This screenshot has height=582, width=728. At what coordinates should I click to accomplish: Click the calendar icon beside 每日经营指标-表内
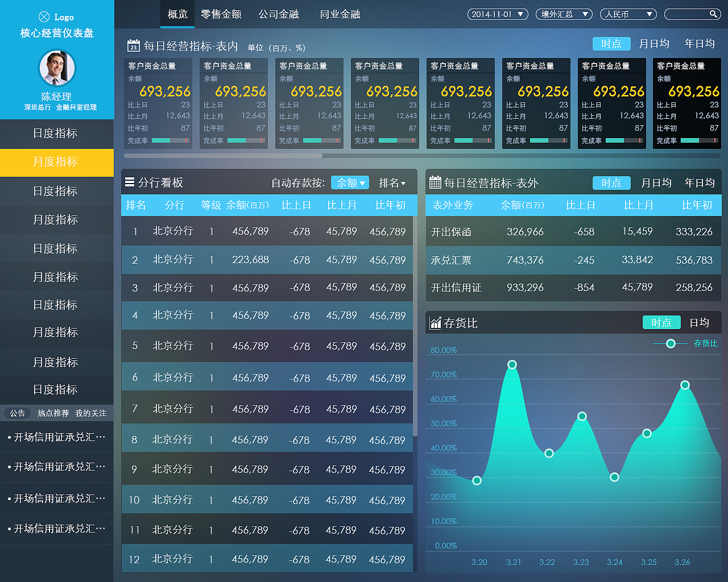[133, 45]
